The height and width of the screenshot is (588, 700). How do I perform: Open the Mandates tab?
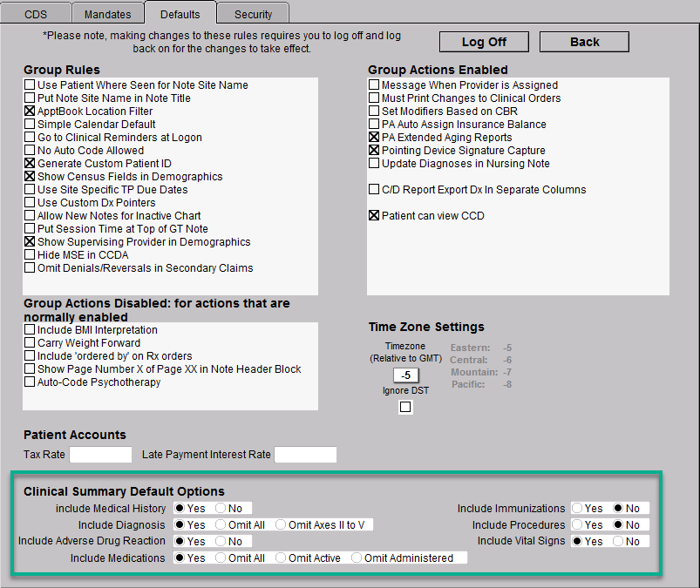107,14
